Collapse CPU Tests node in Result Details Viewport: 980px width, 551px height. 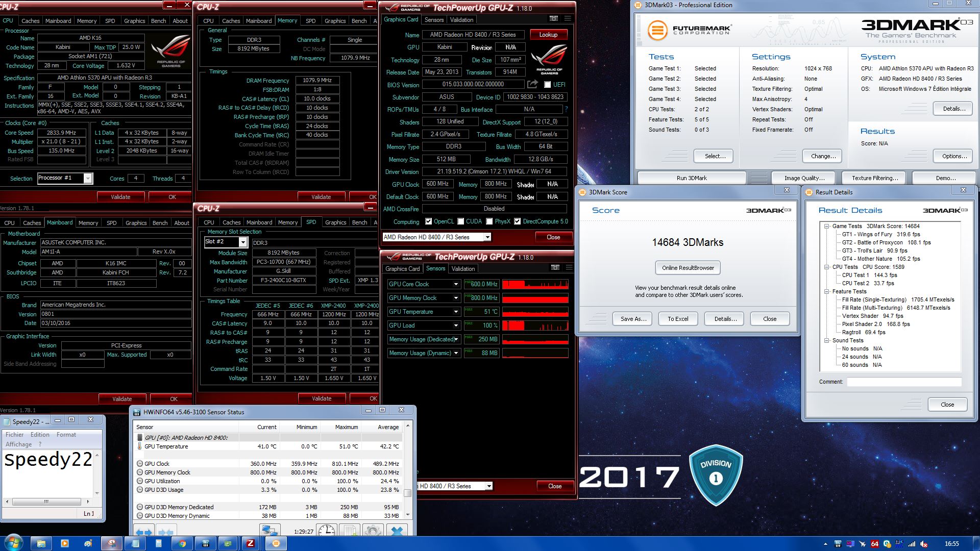pyautogui.click(x=826, y=267)
